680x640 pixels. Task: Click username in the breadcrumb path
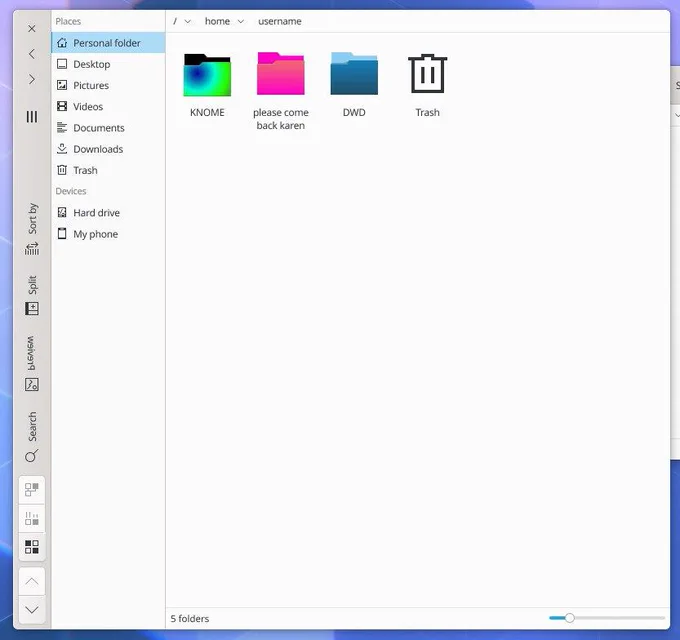point(280,21)
